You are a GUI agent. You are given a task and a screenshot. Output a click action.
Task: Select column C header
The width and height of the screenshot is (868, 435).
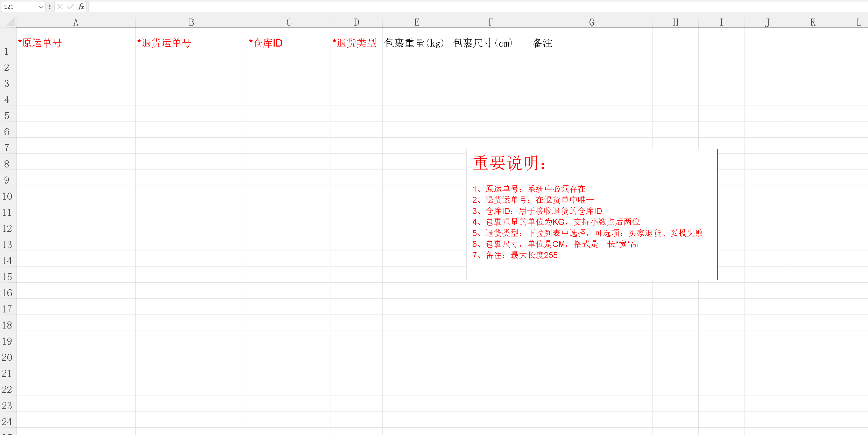289,22
